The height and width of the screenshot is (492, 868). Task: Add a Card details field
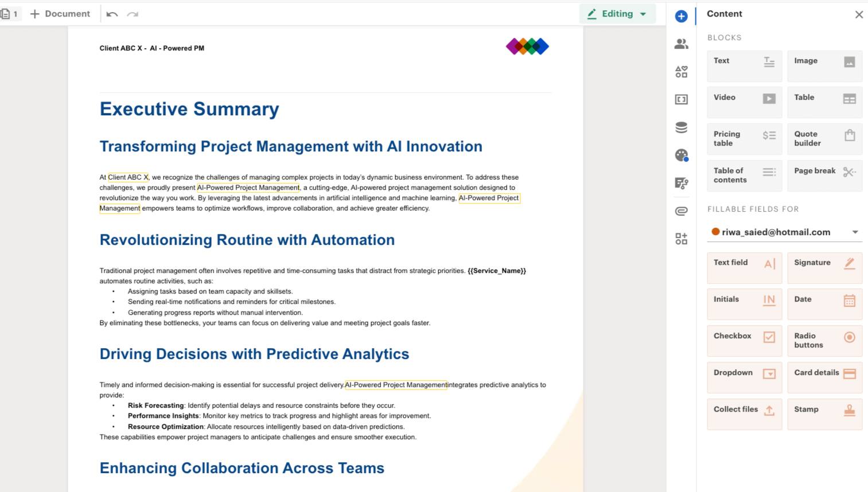point(824,377)
